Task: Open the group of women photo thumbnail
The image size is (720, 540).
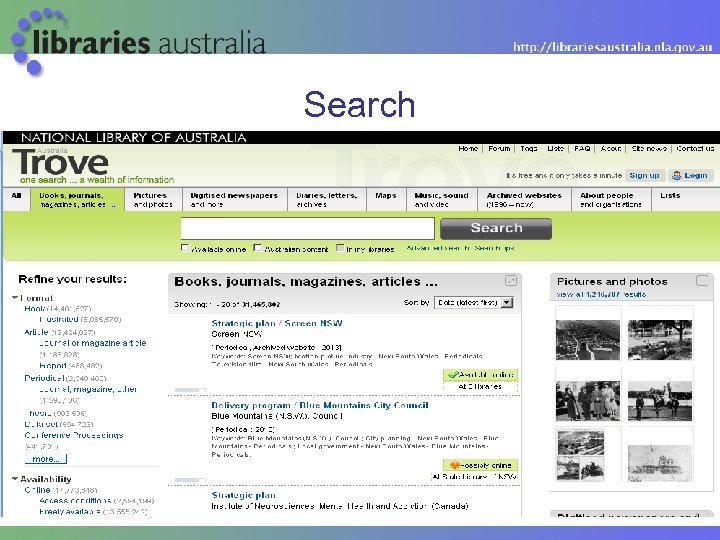Action: pos(588,400)
